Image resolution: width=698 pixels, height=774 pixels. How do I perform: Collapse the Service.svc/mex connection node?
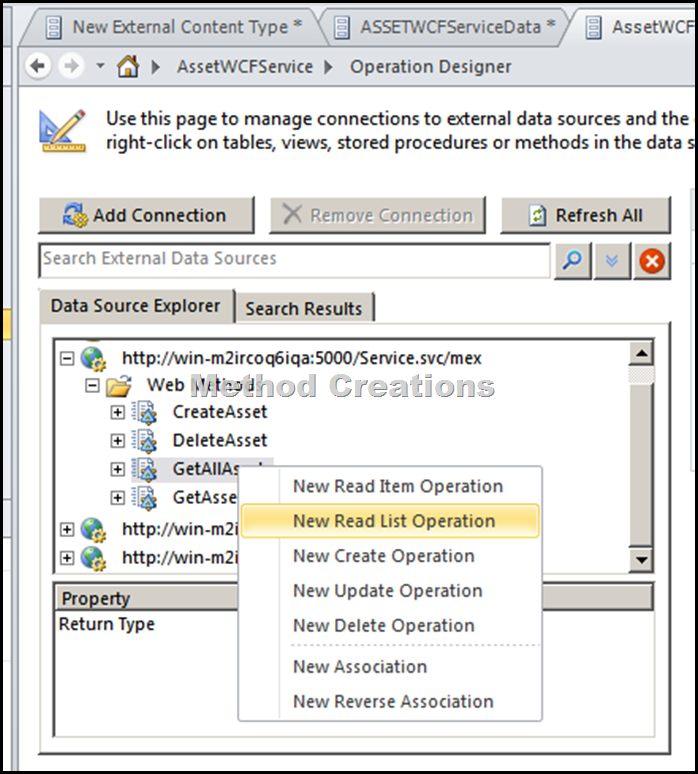point(67,357)
